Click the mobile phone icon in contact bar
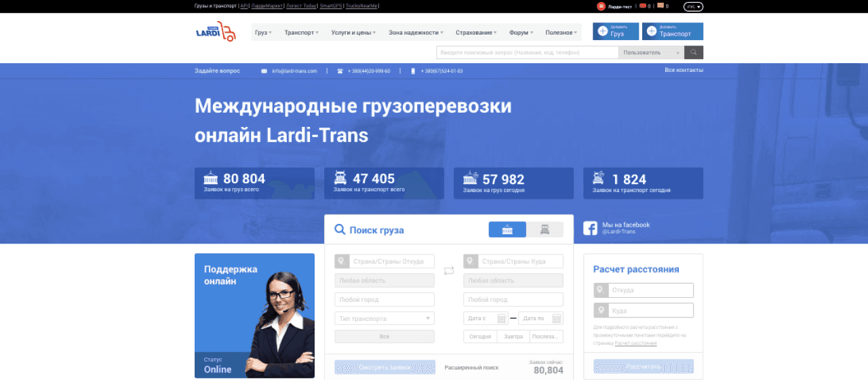868x380 pixels. (x=412, y=71)
